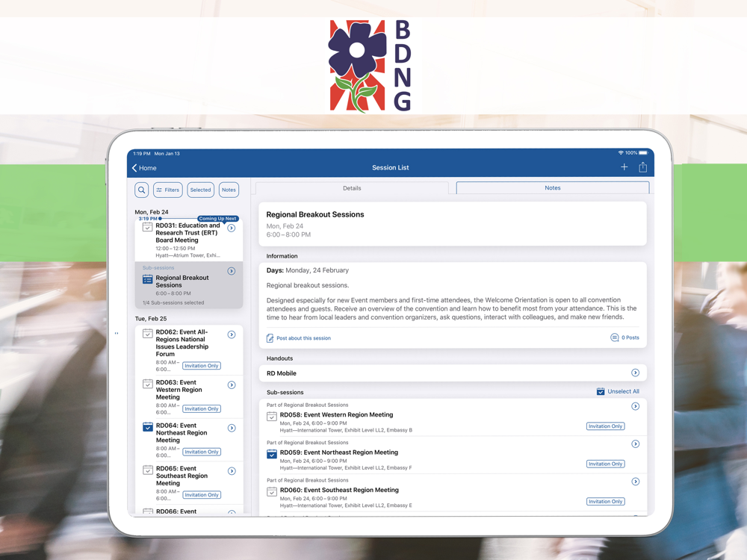The image size is (747, 560).
Task: Switch to the Details tab
Action: [x=352, y=188]
